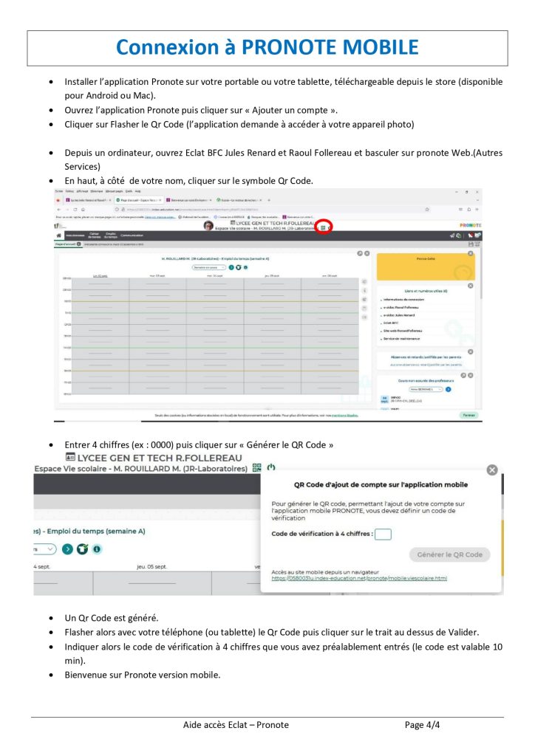Click the card icon before LYCEE GEN ET TECH
The width and height of the screenshot is (535, 756).
70,456
